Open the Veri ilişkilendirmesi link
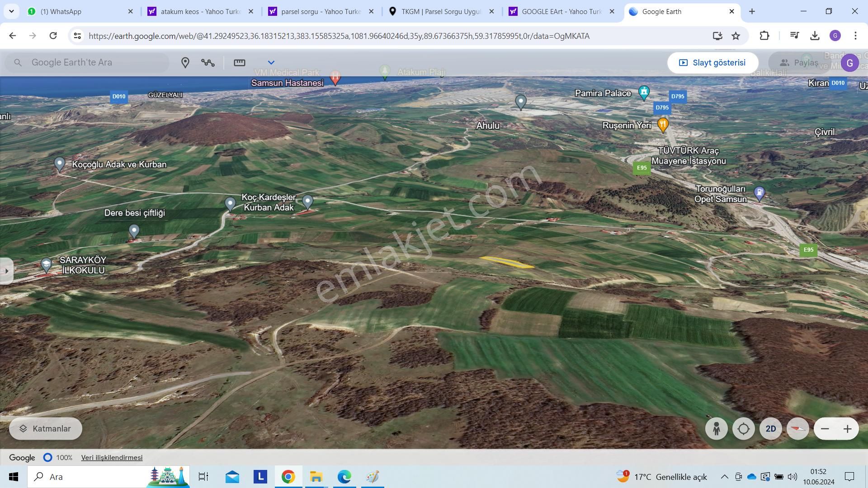 (112, 458)
